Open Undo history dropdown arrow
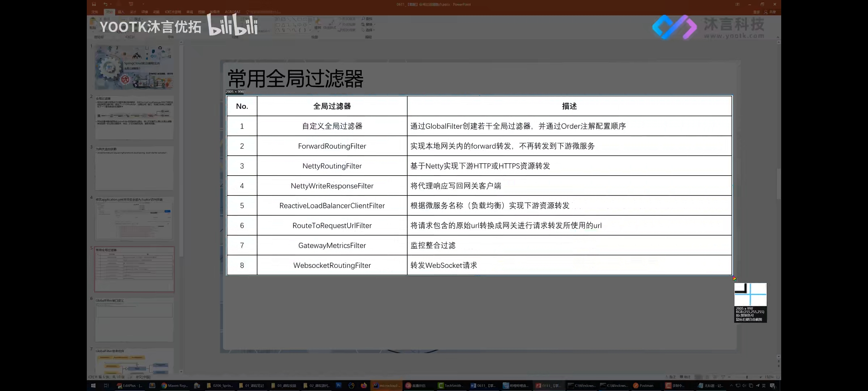Viewport: 868px width, 391px height. click(110, 4)
